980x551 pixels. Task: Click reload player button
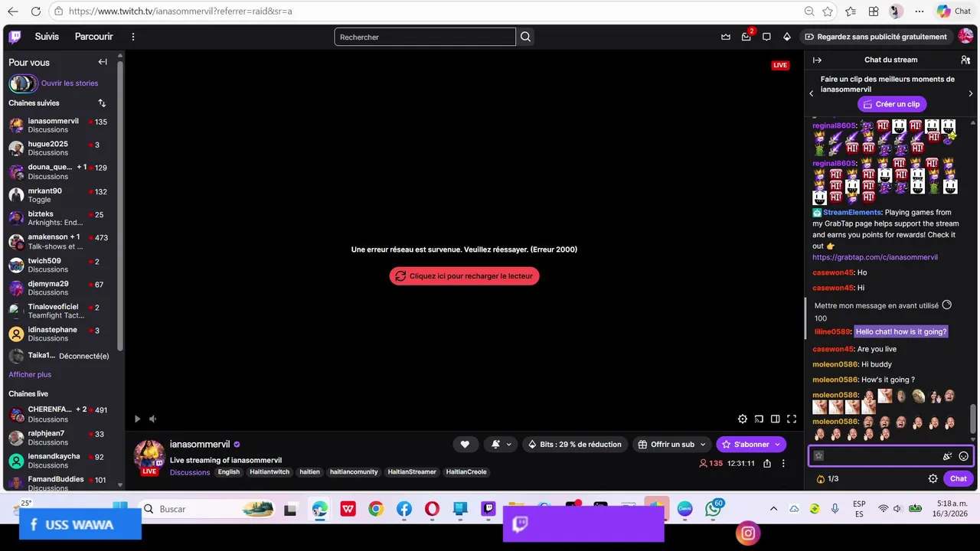[464, 276]
